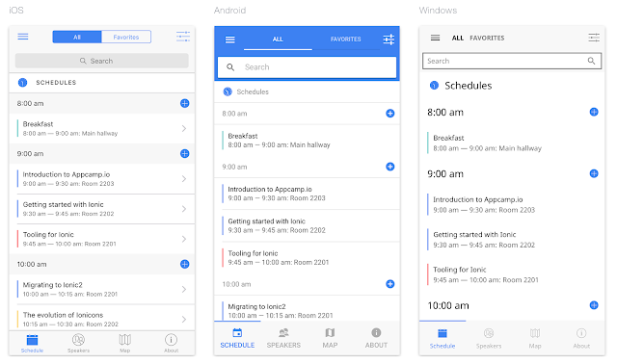Click the plus icon beside 8:00 am in iOS
This screenshot has height=364, width=617.
click(x=184, y=103)
